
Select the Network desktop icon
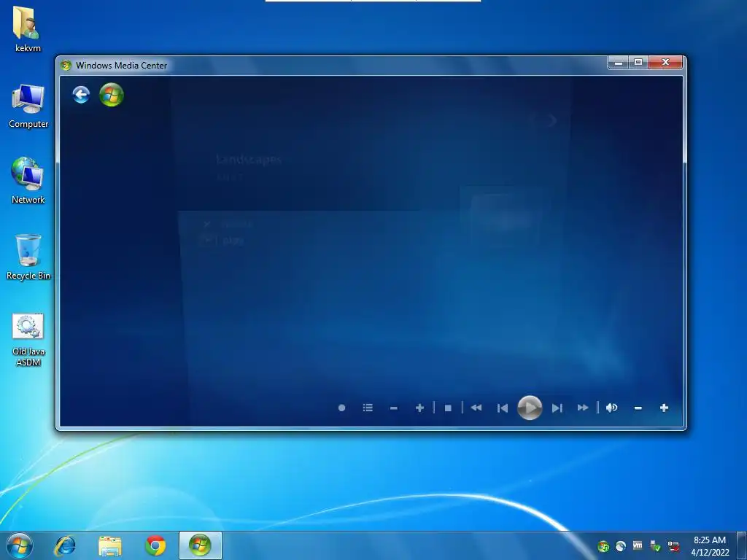(x=28, y=181)
